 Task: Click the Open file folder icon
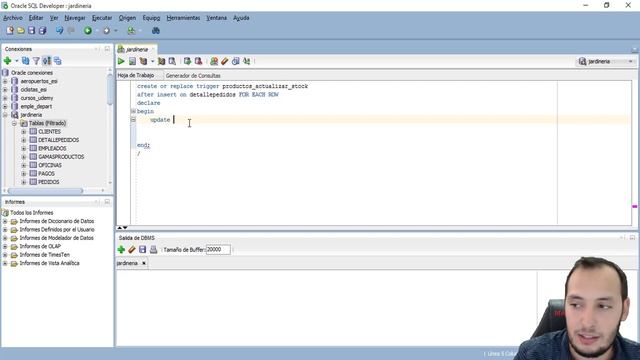[x=20, y=31]
